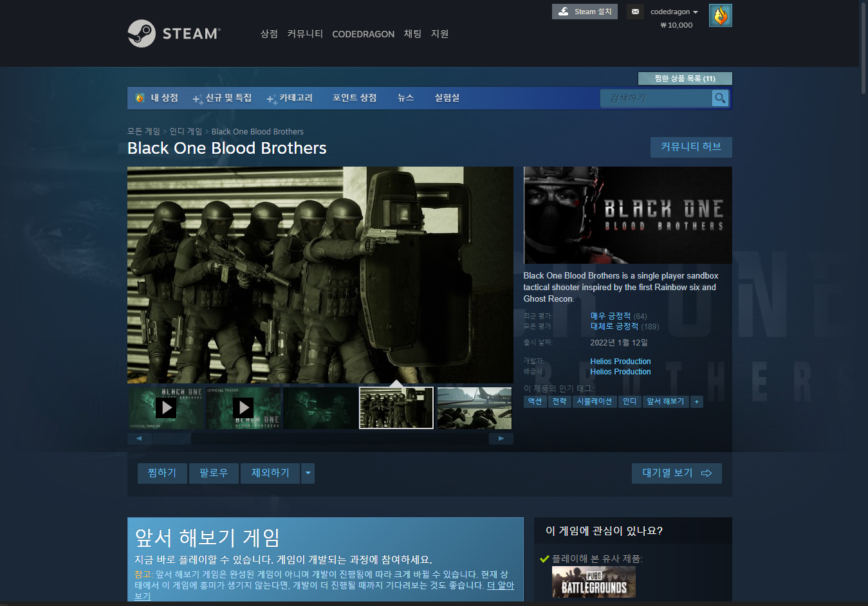Go to 내 상점 tab
The height and width of the screenshot is (606, 868).
pyautogui.click(x=164, y=98)
